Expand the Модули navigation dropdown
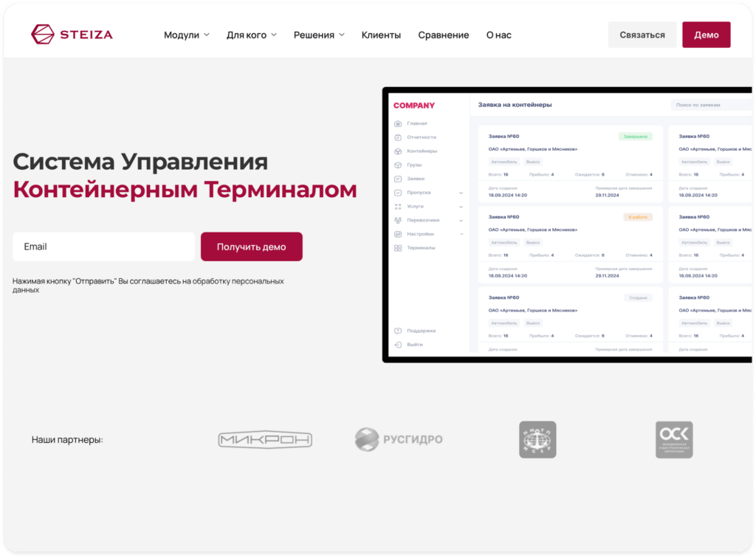 point(187,35)
